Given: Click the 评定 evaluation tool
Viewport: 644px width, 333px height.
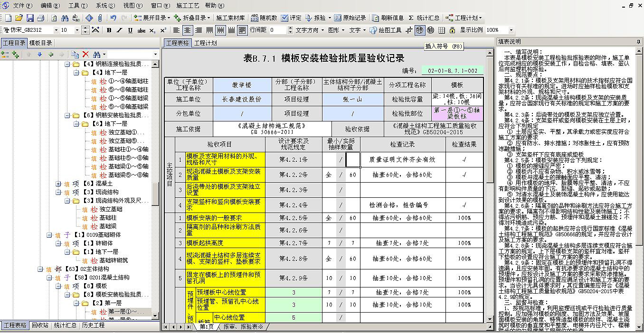Looking at the screenshot, I should (x=291, y=18).
